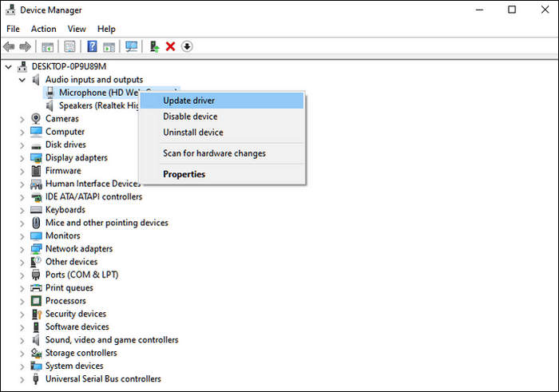
Task: Click the Processors category icon
Action: [x=36, y=301]
